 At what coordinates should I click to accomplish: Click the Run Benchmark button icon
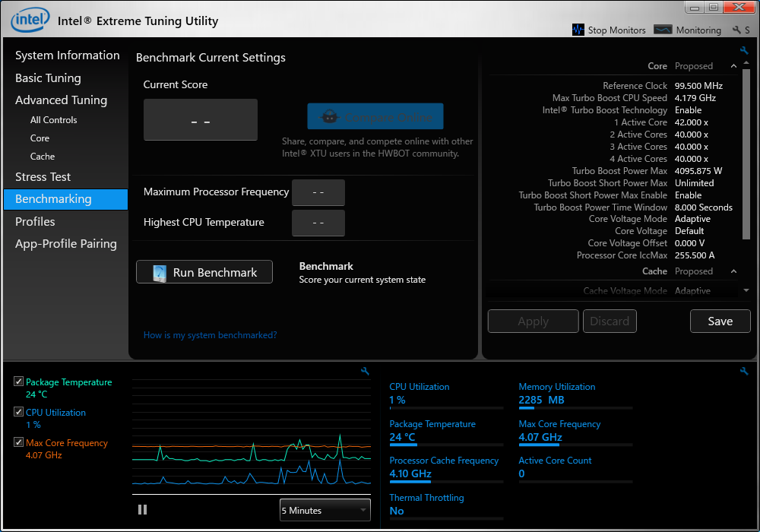159,273
